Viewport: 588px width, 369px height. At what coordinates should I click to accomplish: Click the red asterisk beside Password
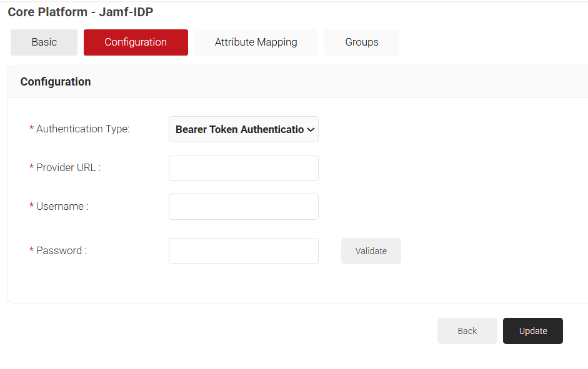coord(31,251)
